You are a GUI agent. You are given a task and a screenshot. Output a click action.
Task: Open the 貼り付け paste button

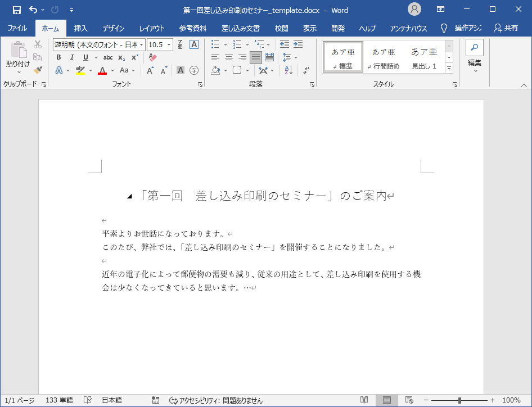(17, 51)
